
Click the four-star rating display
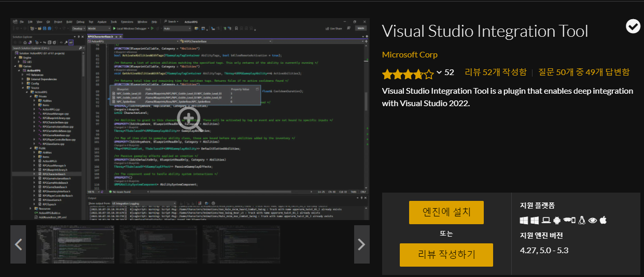(x=408, y=75)
